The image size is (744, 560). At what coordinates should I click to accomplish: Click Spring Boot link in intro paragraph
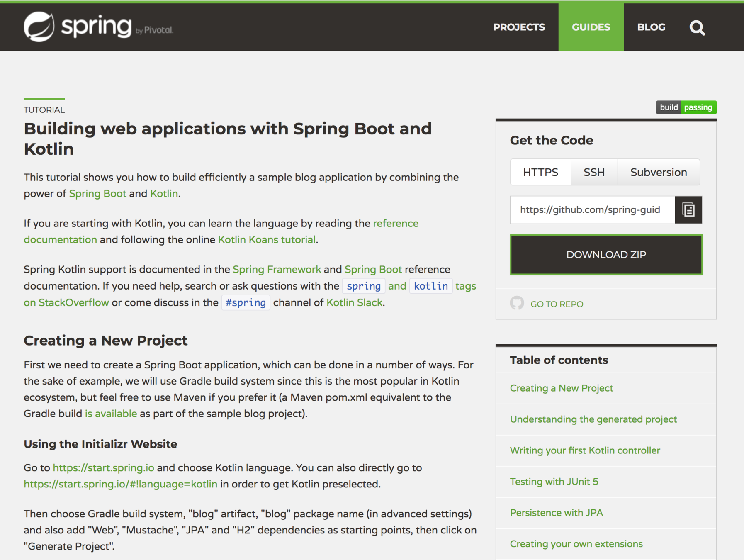coord(97,194)
